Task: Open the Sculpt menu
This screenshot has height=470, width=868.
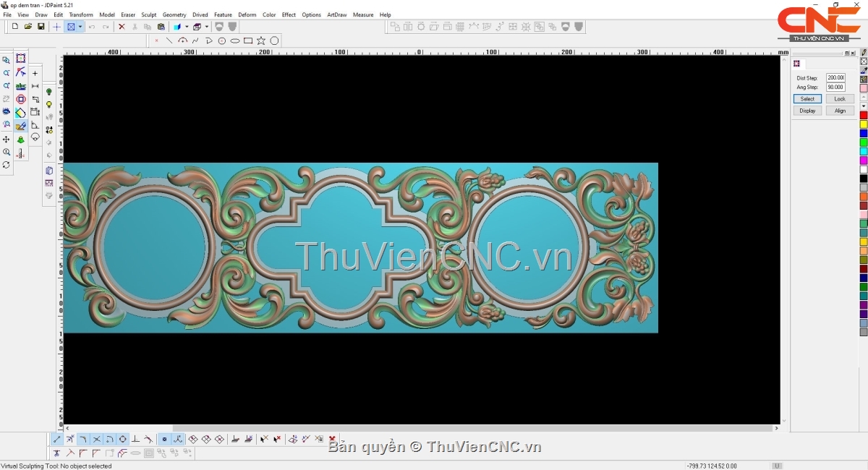Action: tap(148, 14)
